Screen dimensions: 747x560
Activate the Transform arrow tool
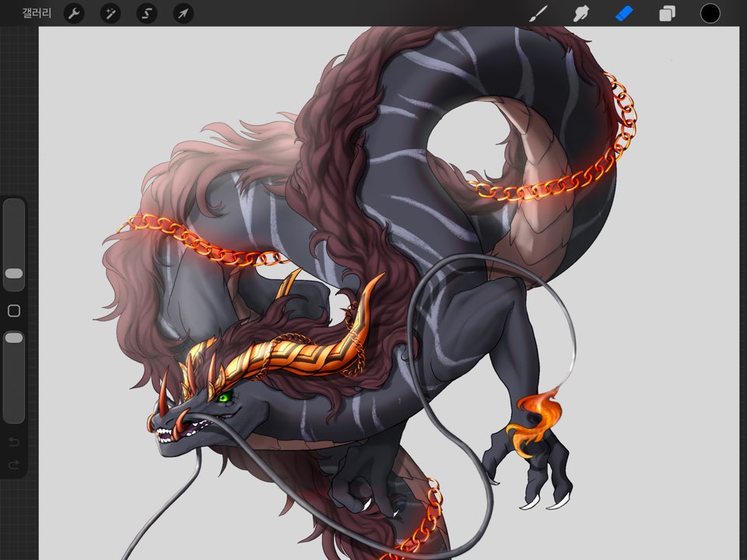point(184,13)
